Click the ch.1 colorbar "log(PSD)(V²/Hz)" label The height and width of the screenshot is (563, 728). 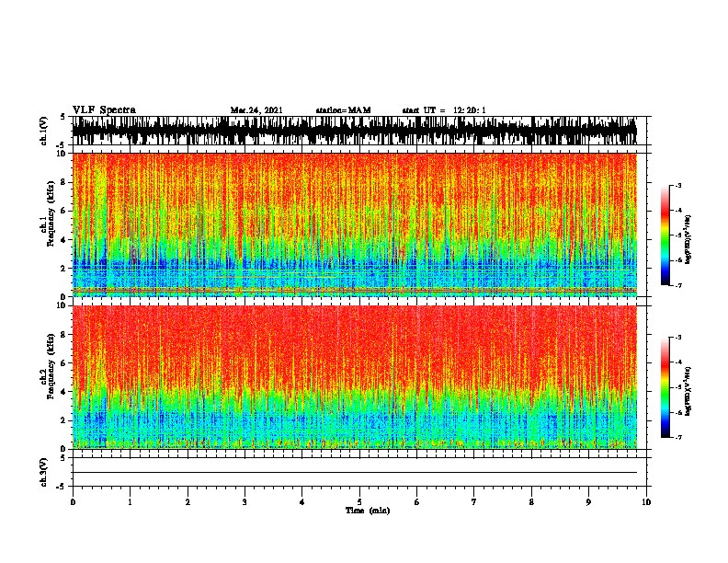click(x=688, y=240)
